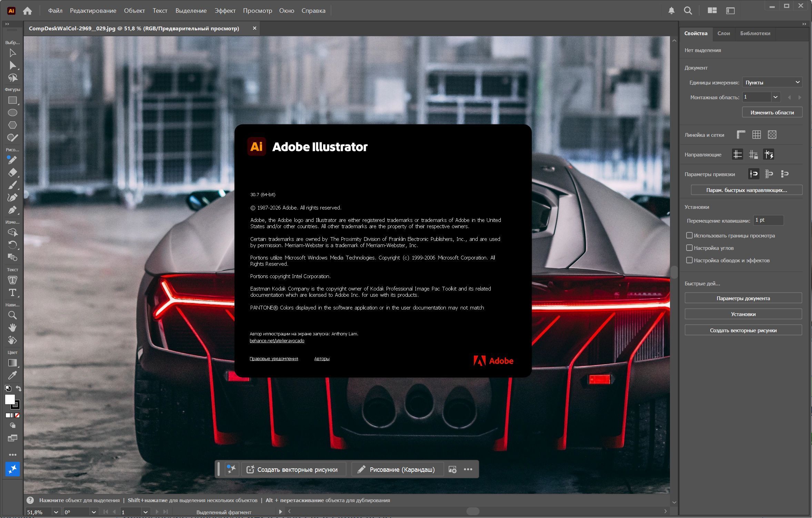Select the Rotate tool

12,245
